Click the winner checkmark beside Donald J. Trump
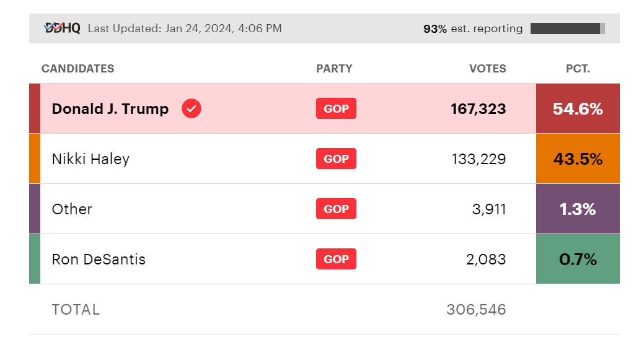This screenshot has height=340, width=644. point(192,109)
